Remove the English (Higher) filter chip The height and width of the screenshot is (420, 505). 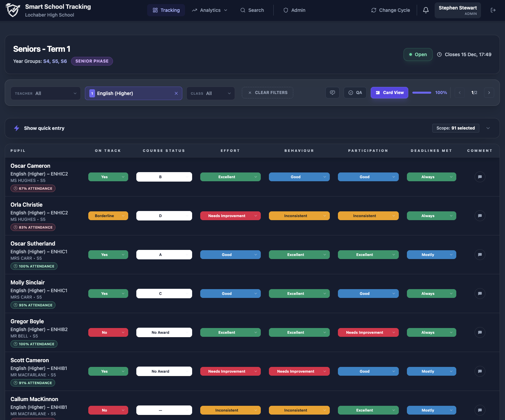point(176,93)
